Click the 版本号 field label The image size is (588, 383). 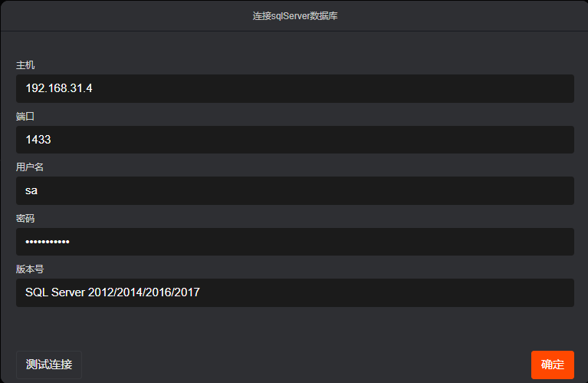click(x=30, y=269)
